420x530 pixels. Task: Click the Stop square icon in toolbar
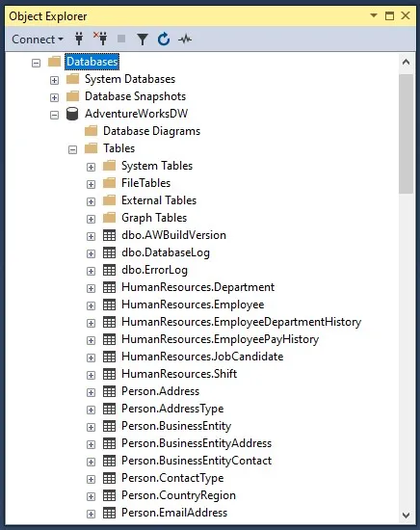[x=121, y=39]
